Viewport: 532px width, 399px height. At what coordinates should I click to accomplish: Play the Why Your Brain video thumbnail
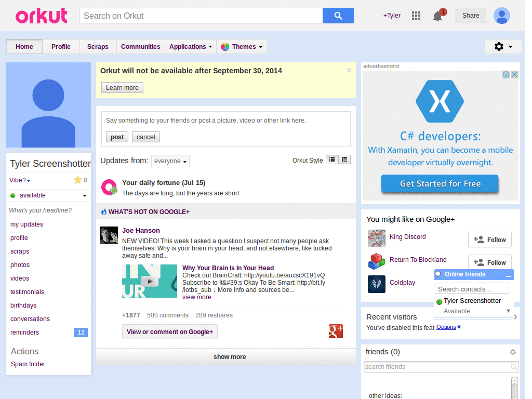click(150, 281)
